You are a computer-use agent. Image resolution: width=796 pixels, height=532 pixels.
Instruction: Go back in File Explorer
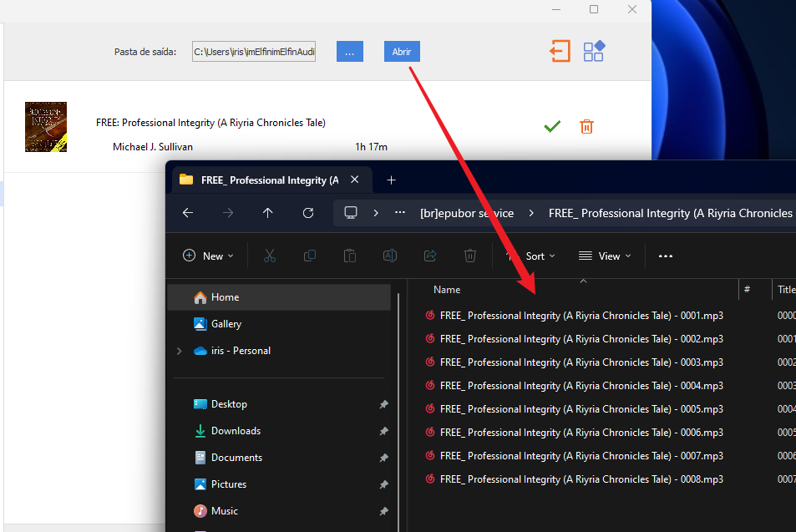188,213
